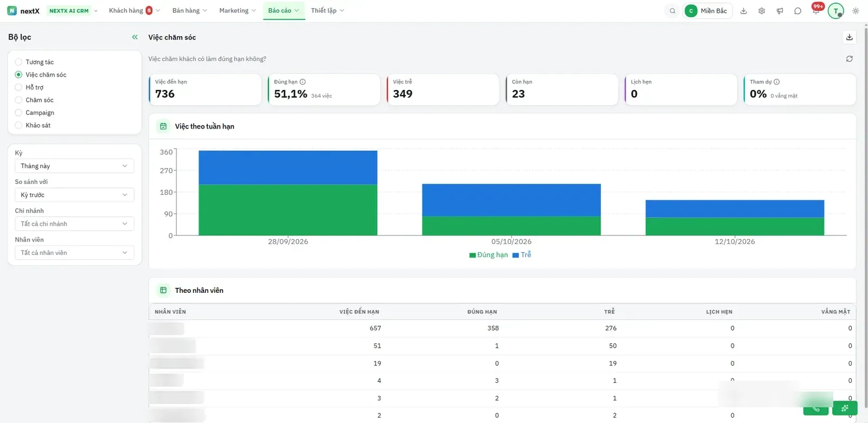Open the Tất cả chi nhánh dropdown
868x423 pixels.
coord(74,224)
